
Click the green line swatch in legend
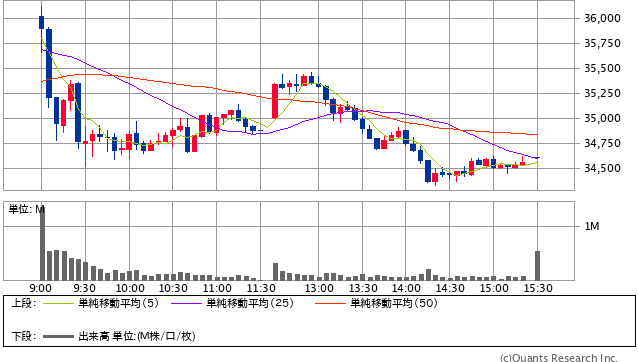tap(58, 303)
